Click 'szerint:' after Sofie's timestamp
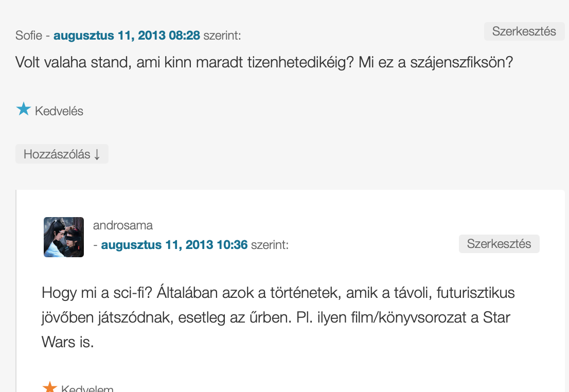The width and height of the screenshot is (569, 392). pyautogui.click(x=222, y=36)
